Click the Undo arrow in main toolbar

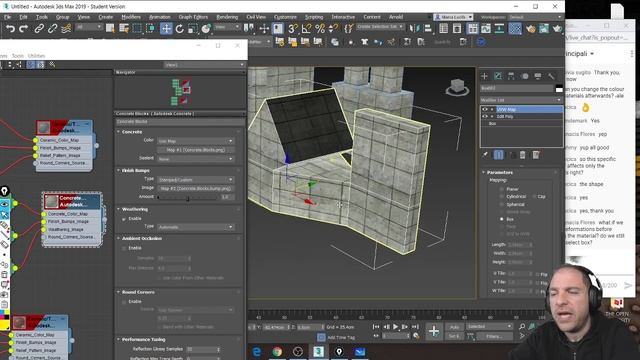10,29
